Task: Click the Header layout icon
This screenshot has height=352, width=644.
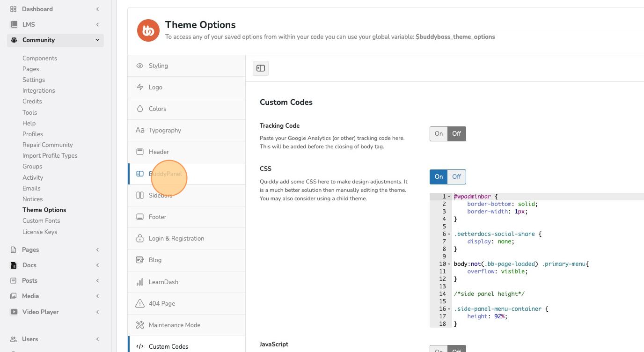Action: (x=139, y=152)
